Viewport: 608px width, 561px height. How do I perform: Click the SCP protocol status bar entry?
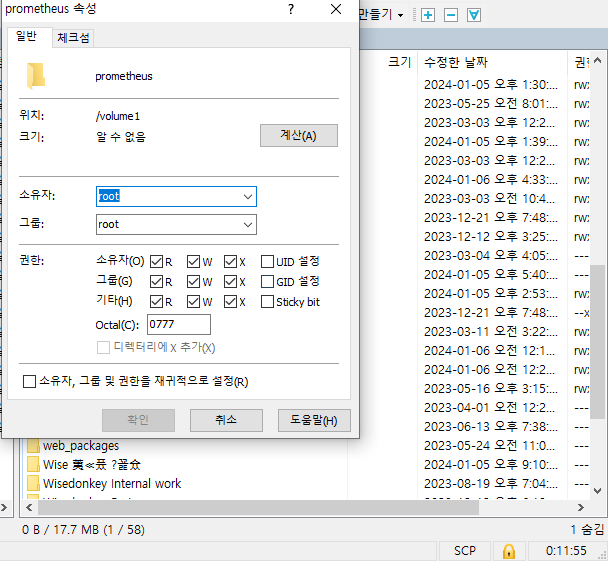coord(465,551)
